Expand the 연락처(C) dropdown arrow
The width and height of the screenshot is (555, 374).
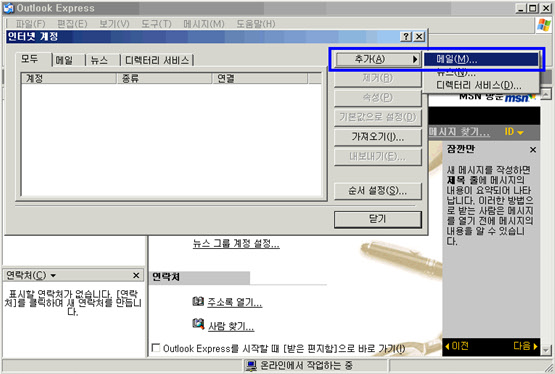53,275
